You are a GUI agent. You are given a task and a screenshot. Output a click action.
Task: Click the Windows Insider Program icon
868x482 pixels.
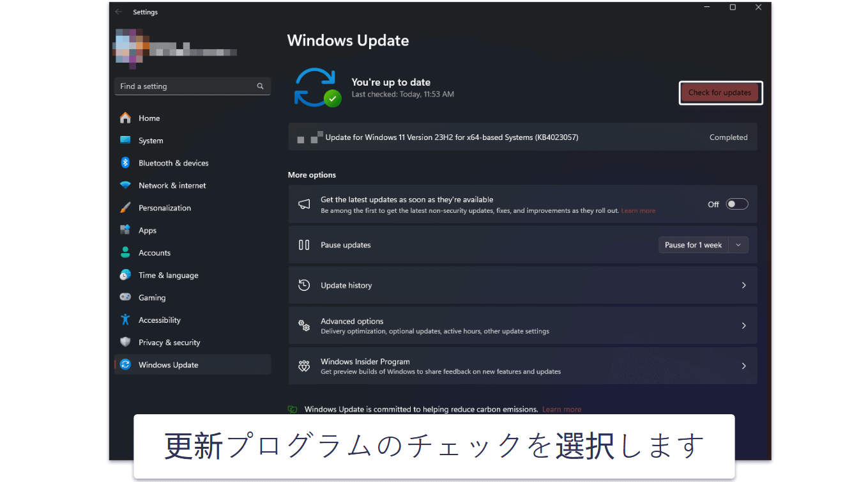coord(304,366)
